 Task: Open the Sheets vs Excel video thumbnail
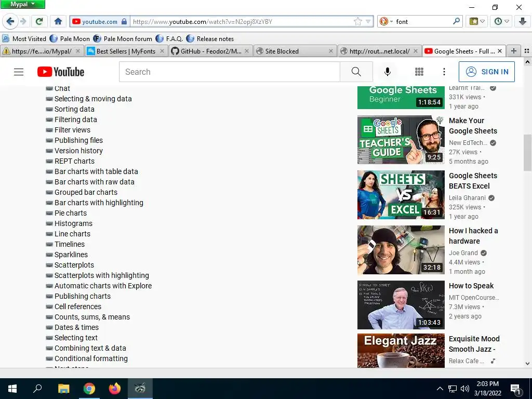pyautogui.click(x=401, y=195)
